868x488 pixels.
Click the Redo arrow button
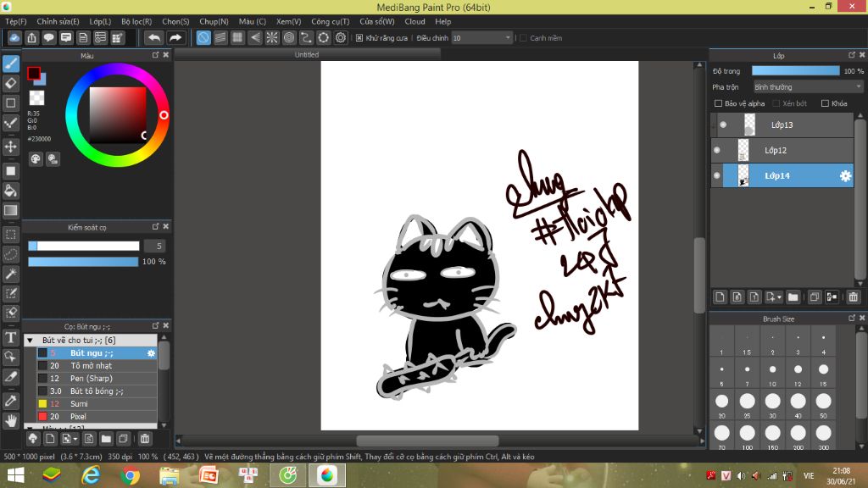pyautogui.click(x=175, y=37)
